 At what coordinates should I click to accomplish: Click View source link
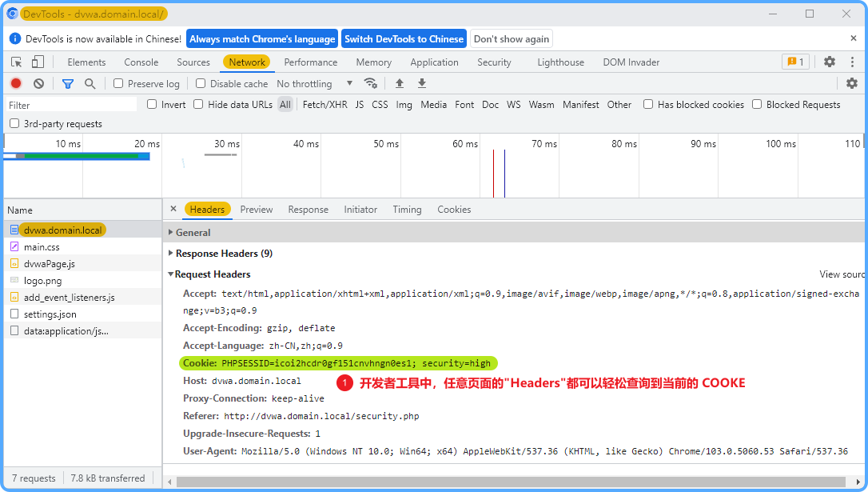pyautogui.click(x=842, y=274)
